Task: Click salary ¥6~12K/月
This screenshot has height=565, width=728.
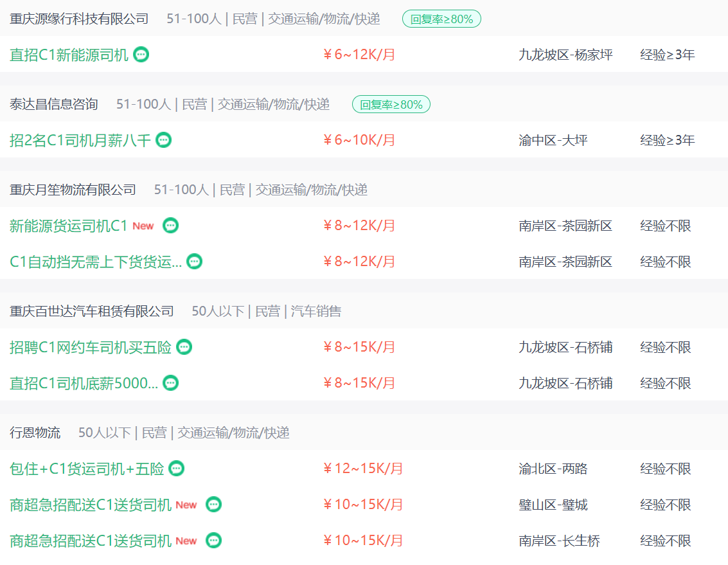Action: tap(359, 55)
